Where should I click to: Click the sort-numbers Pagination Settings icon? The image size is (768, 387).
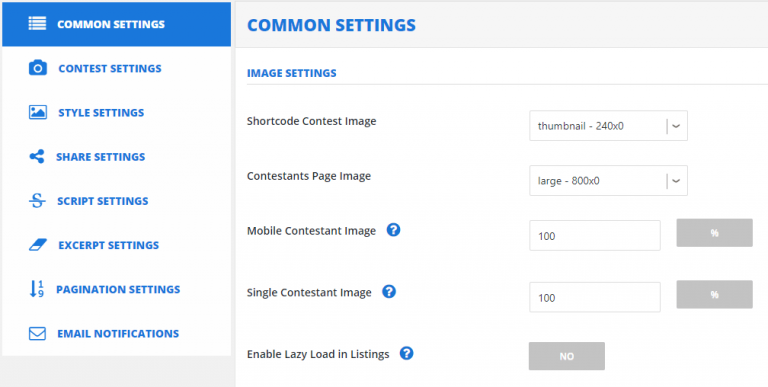(x=37, y=289)
